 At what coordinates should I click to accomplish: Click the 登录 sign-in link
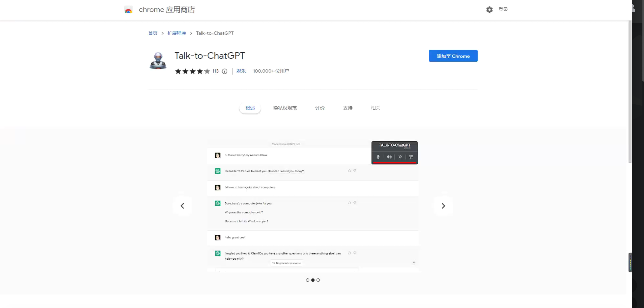(x=503, y=10)
